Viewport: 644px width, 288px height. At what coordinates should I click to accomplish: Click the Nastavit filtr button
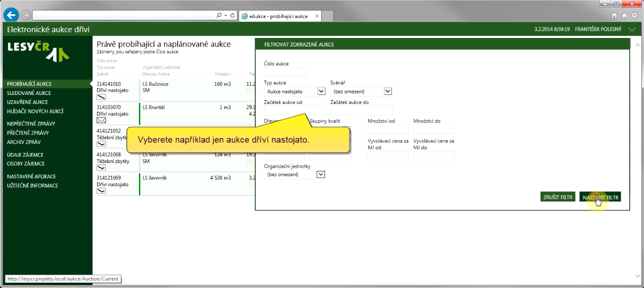coord(600,197)
